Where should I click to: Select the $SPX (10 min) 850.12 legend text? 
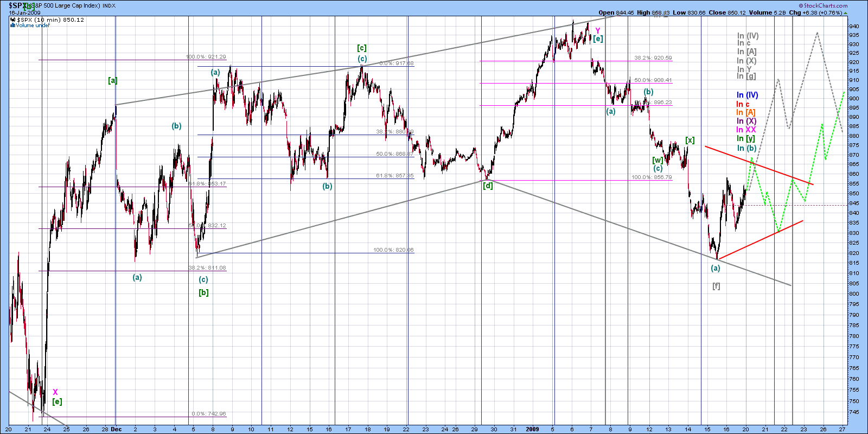point(50,20)
